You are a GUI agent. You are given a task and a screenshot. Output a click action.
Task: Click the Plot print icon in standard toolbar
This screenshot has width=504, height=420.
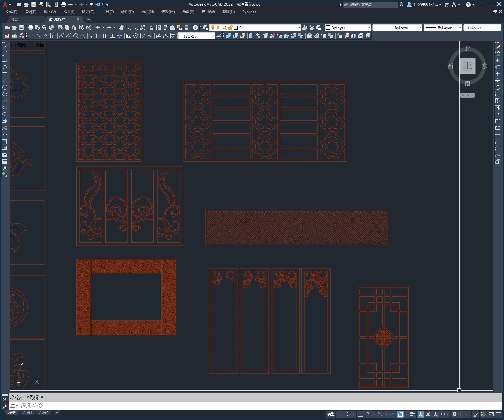pyautogui.click(x=30, y=28)
